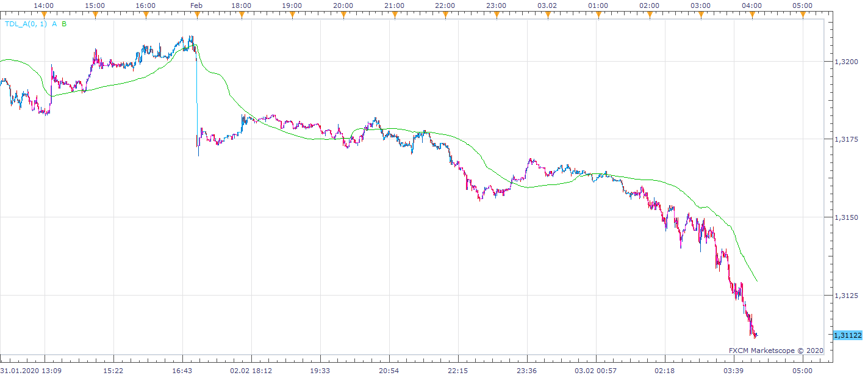Click the 15:22 bottom time label

tap(113, 371)
